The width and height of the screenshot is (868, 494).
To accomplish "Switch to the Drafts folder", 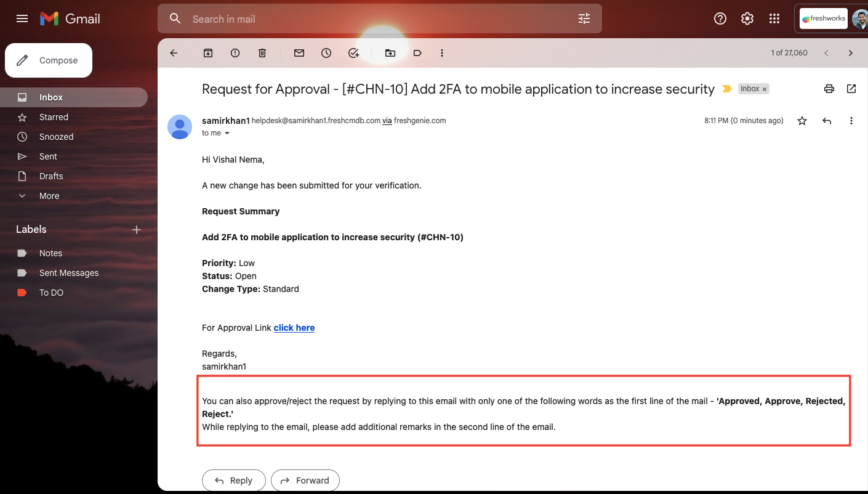I will click(50, 176).
